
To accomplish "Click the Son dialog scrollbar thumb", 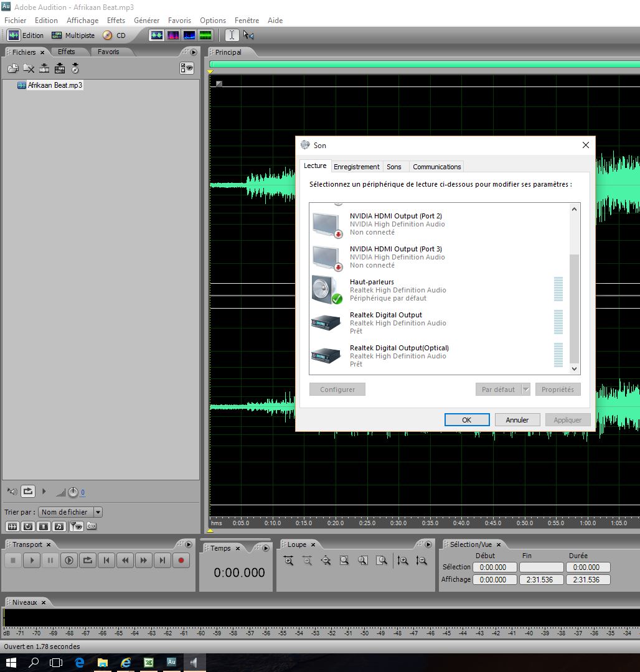I will coord(574,309).
